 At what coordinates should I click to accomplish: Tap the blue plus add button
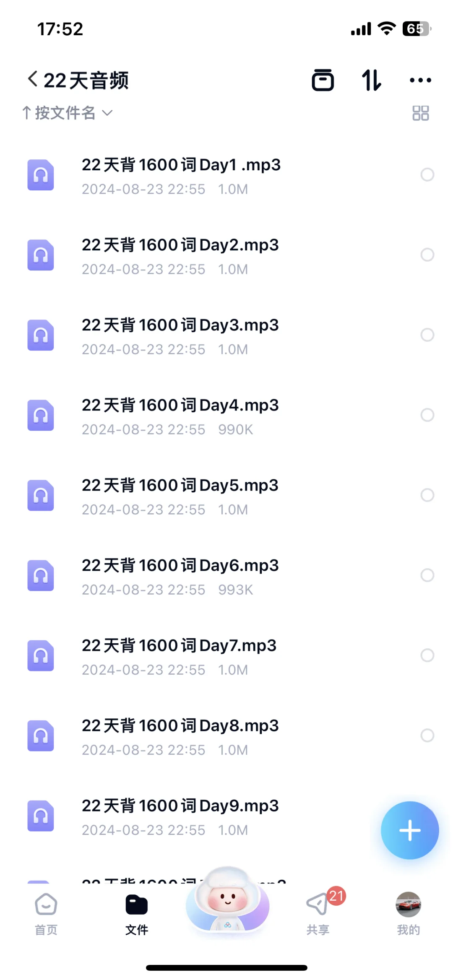[410, 830]
